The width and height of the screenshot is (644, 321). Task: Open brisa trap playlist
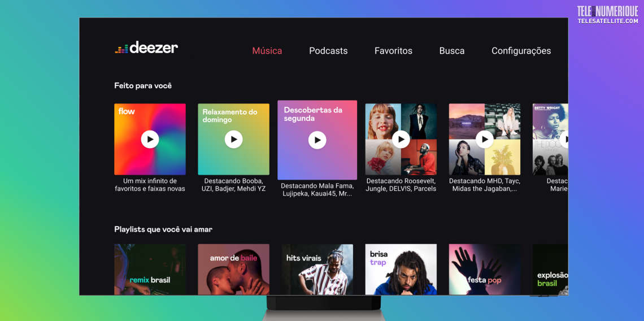tap(401, 270)
